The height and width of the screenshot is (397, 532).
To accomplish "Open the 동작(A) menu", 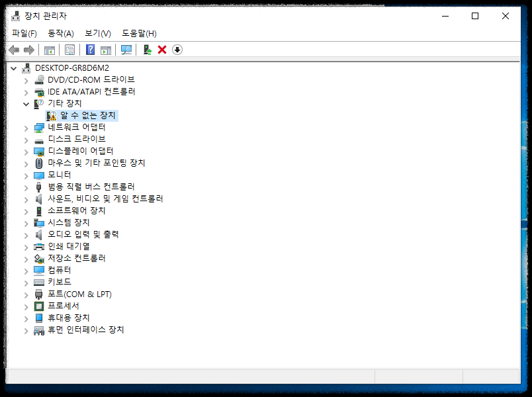I will [x=61, y=33].
